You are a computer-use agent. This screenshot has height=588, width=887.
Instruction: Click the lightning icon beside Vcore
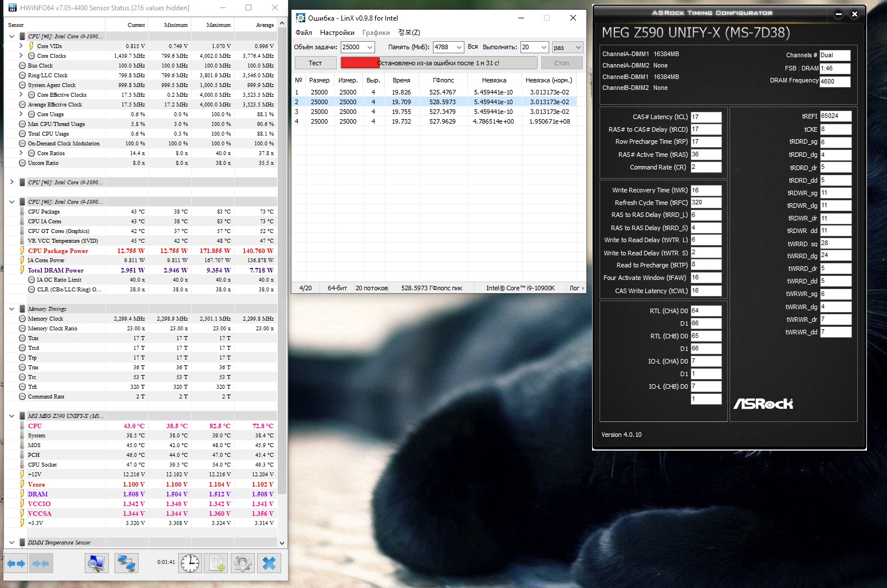(x=22, y=484)
